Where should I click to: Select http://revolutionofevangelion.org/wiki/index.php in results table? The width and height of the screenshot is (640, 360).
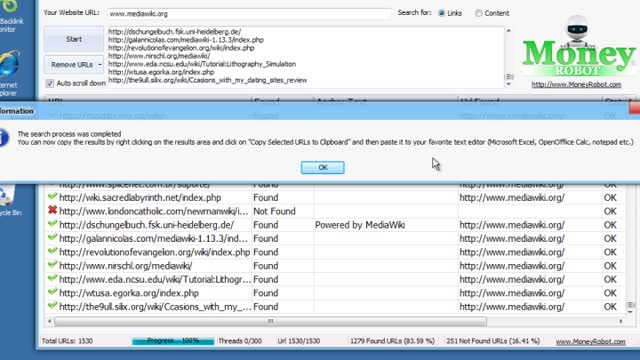point(154,252)
